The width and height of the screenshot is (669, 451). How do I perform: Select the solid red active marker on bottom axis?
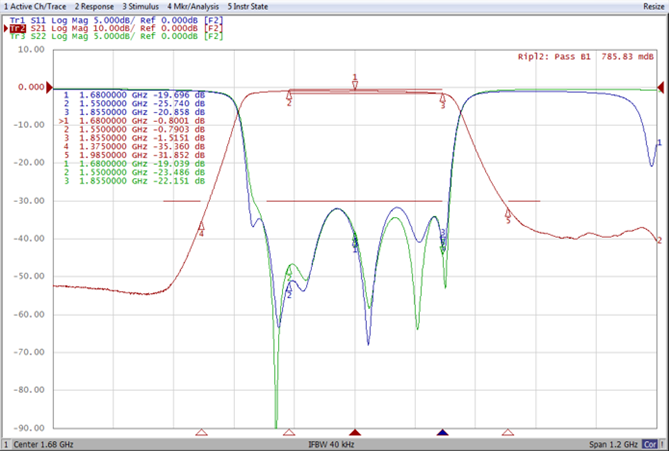(355, 432)
